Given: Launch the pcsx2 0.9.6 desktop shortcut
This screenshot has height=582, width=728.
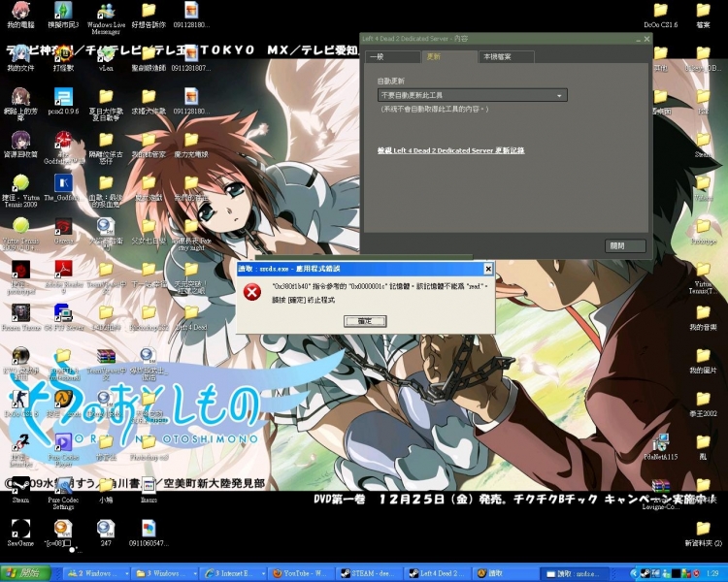Looking at the screenshot, I should pyautogui.click(x=63, y=96).
